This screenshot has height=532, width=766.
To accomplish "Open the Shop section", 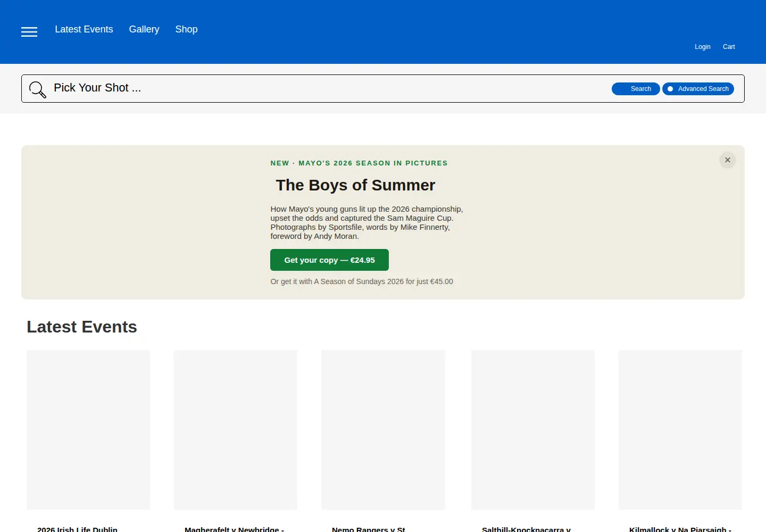I will click(186, 29).
